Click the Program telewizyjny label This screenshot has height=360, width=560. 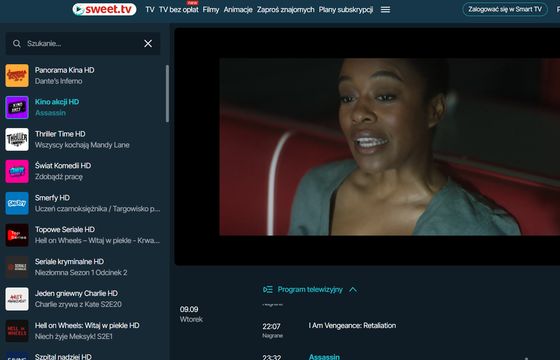pos(310,290)
